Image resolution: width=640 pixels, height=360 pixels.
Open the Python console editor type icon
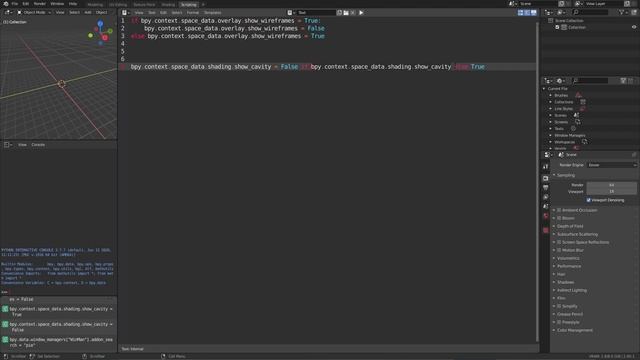(x=8, y=145)
